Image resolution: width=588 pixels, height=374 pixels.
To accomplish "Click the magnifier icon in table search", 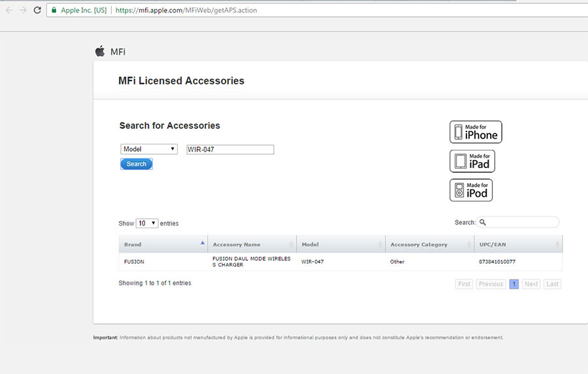I will click(483, 222).
